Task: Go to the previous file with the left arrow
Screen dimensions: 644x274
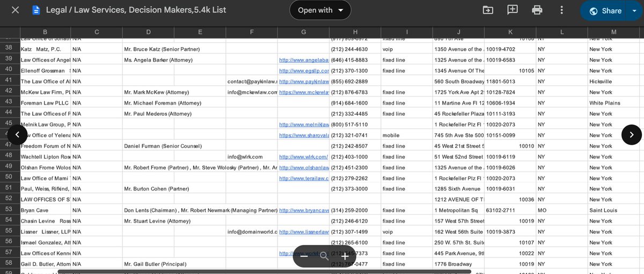Action: tap(17, 135)
